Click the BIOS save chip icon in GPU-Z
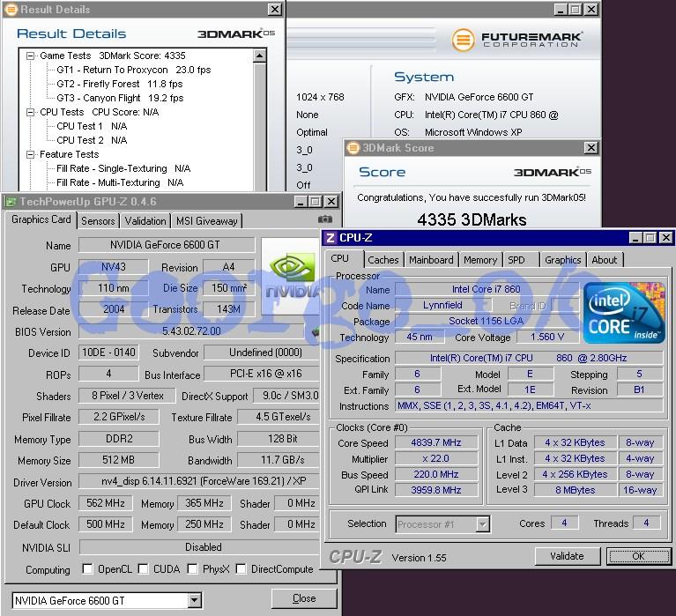Image resolution: width=676 pixels, height=616 pixels. (316, 332)
